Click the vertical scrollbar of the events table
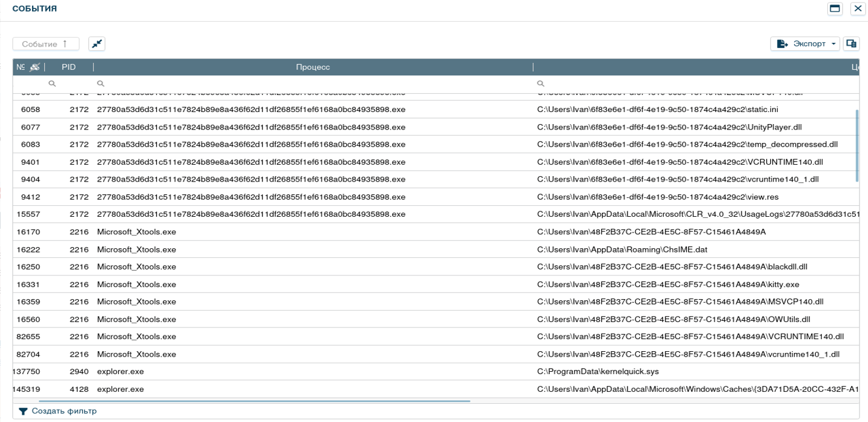 (x=856, y=145)
